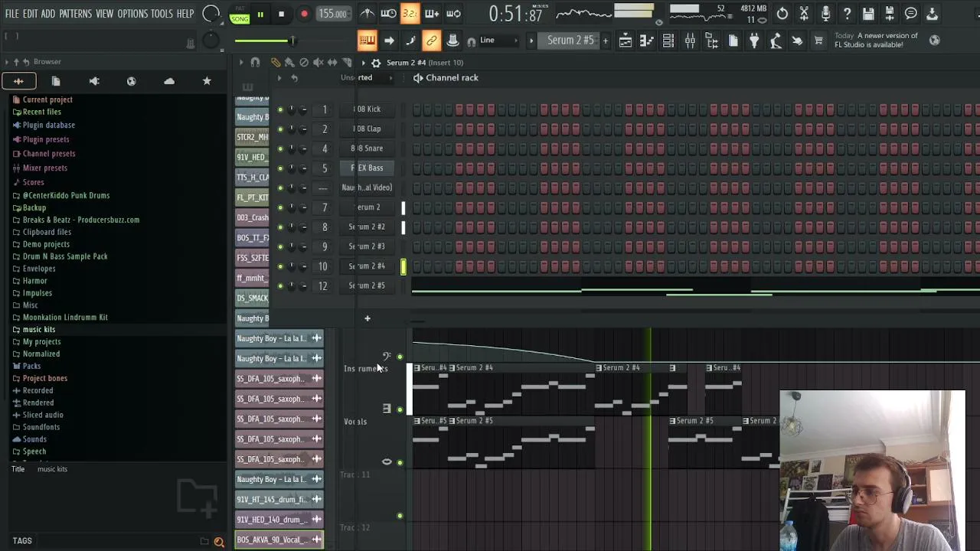Toggle the metronome icon

point(367,13)
